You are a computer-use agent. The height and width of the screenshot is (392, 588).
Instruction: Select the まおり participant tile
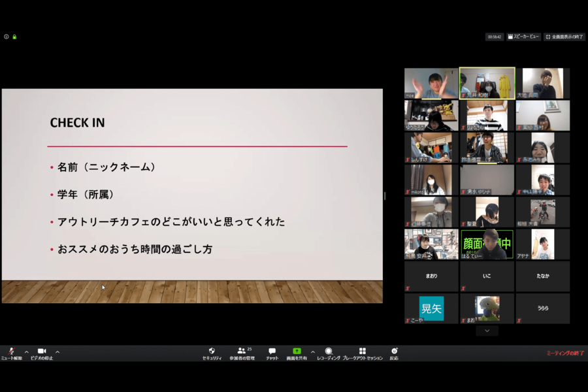(431, 276)
